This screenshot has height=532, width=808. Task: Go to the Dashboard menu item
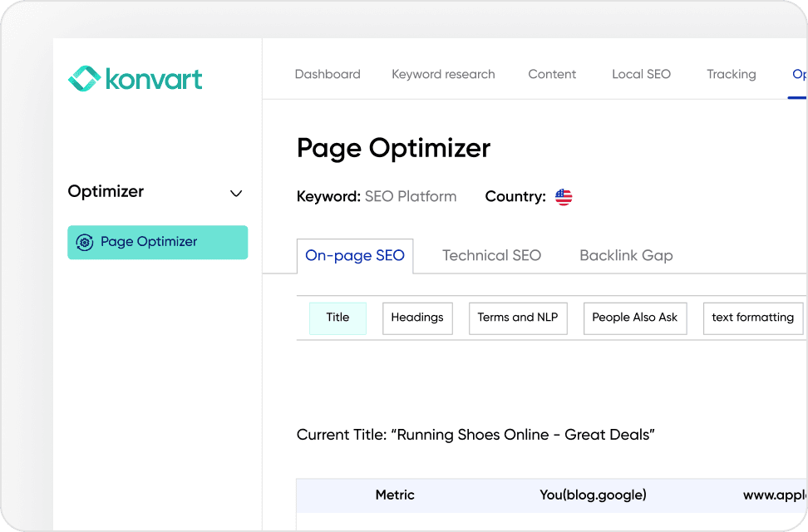point(328,74)
